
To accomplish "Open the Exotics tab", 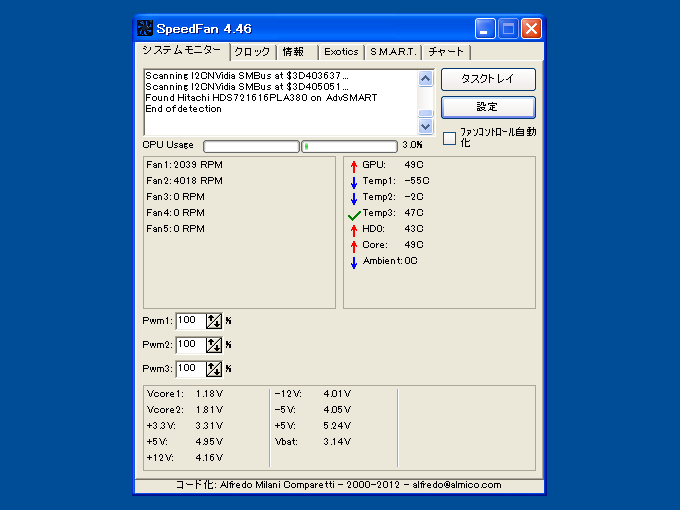I will [341, 52].
